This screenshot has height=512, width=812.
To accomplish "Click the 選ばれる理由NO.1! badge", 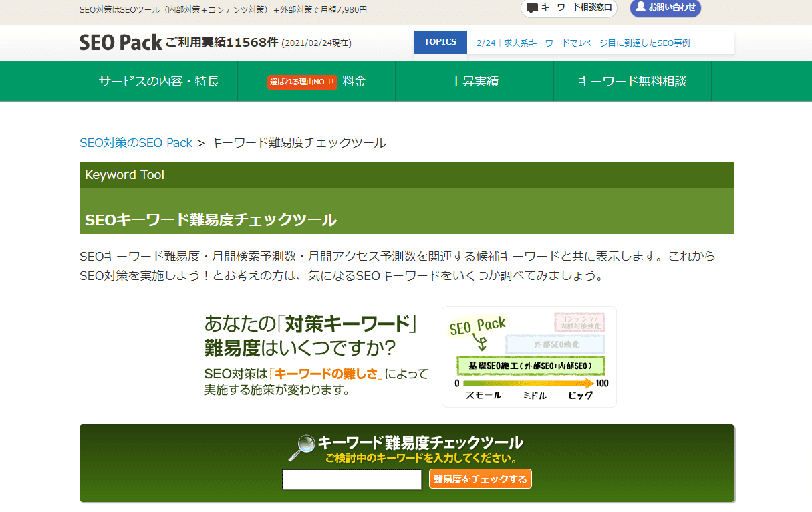I will (302, 82).
